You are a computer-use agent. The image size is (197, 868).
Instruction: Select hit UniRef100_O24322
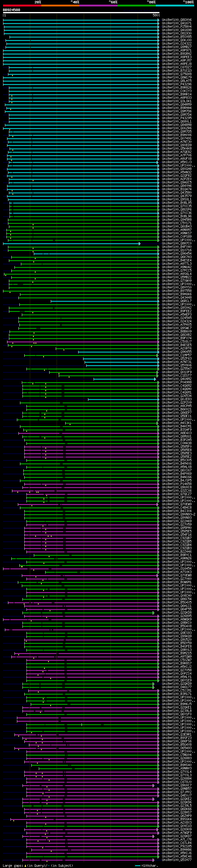point(176,43)
